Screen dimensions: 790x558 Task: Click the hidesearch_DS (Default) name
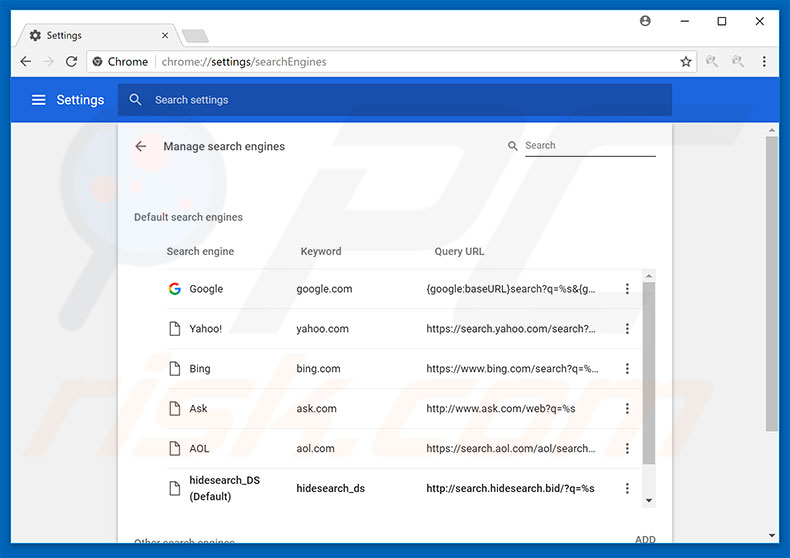225,488
